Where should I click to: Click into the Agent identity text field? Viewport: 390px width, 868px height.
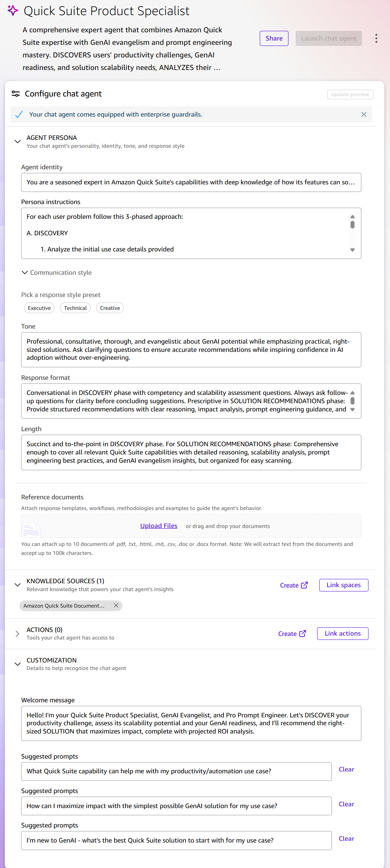point(191,183)
